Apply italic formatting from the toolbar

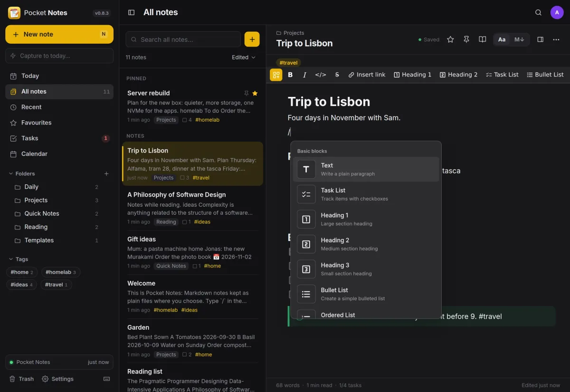coord(304,75)
